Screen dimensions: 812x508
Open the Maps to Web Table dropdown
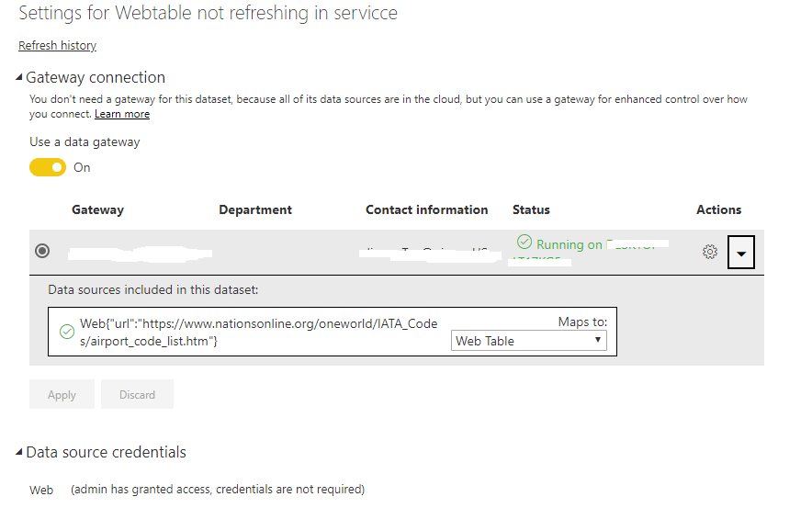[529, 341]
